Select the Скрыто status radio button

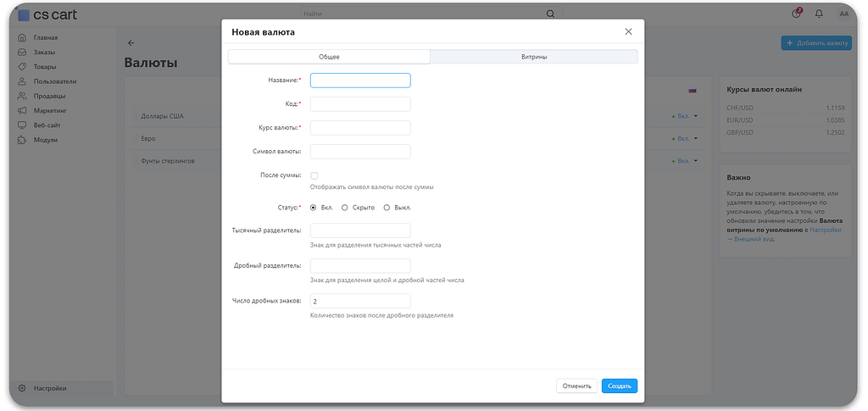click(x=345, y=207)
